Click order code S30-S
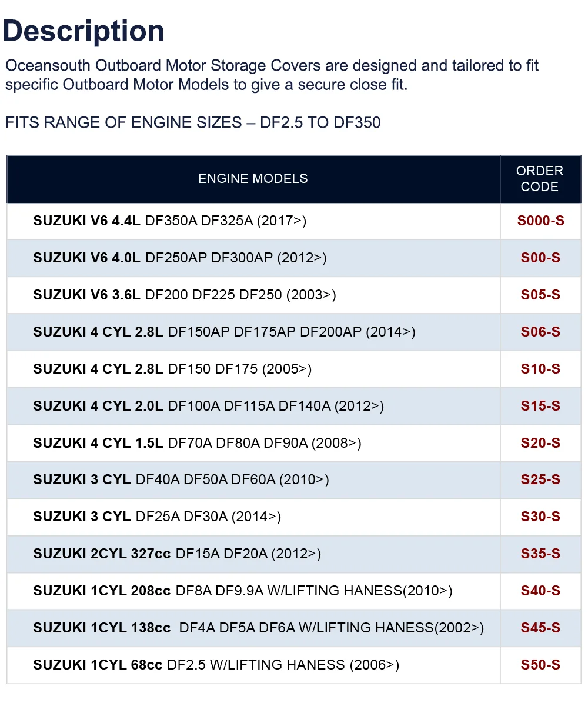Viewport: 588px width, 706px height. 540,517
